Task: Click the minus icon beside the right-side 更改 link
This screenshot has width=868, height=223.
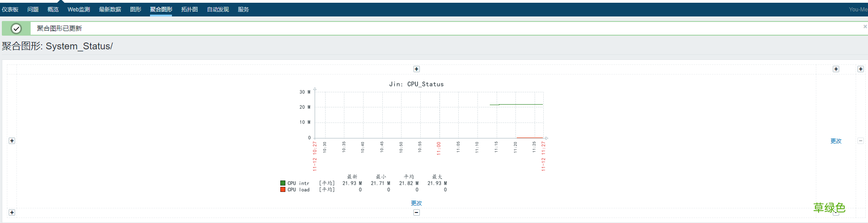Action: click(860, 141)
